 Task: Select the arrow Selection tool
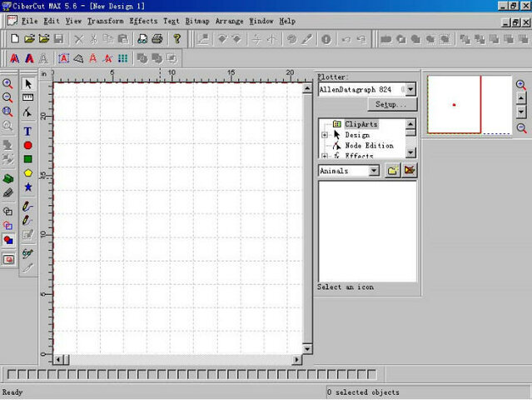28,83
